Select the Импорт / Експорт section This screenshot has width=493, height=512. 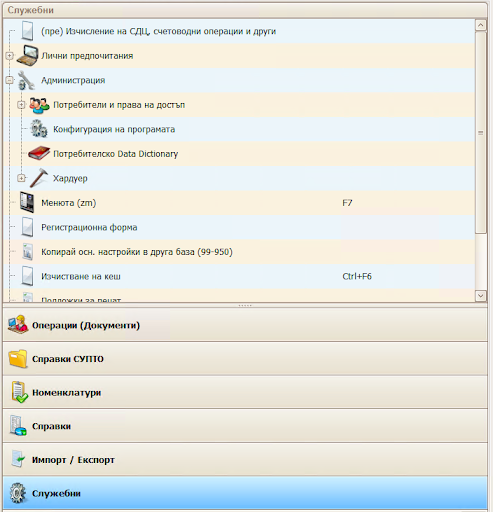pos(245,460)
